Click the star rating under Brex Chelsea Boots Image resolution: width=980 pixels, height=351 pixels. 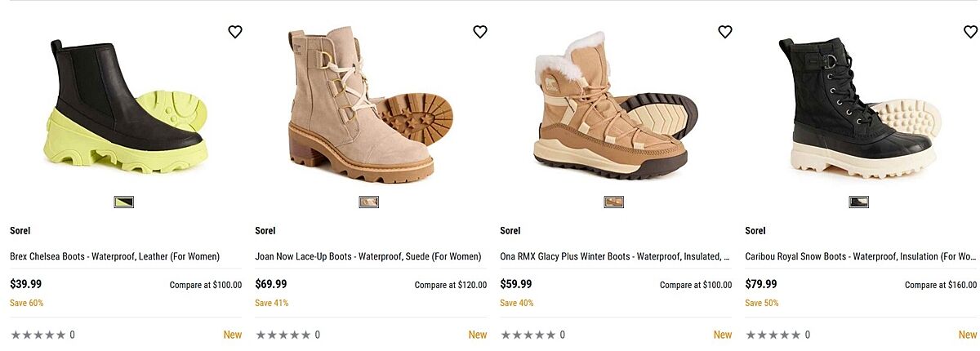click(38, 335)
